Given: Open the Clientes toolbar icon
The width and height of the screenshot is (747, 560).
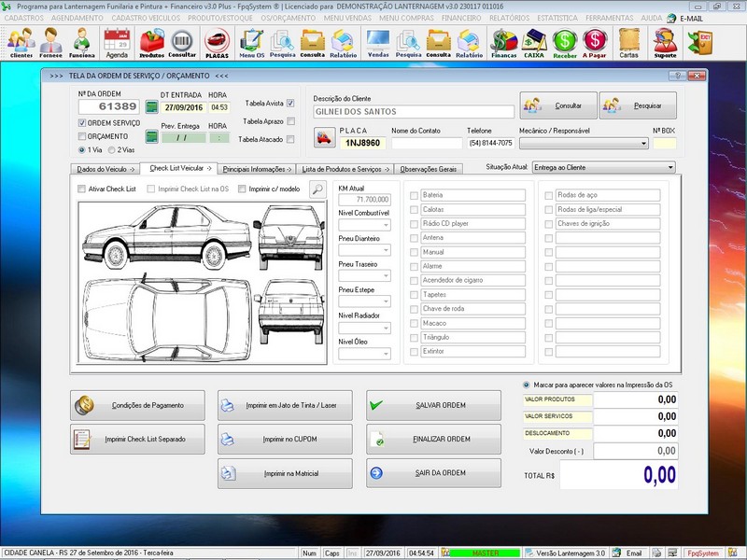Looking at the screenshot, I should (21, 42).
